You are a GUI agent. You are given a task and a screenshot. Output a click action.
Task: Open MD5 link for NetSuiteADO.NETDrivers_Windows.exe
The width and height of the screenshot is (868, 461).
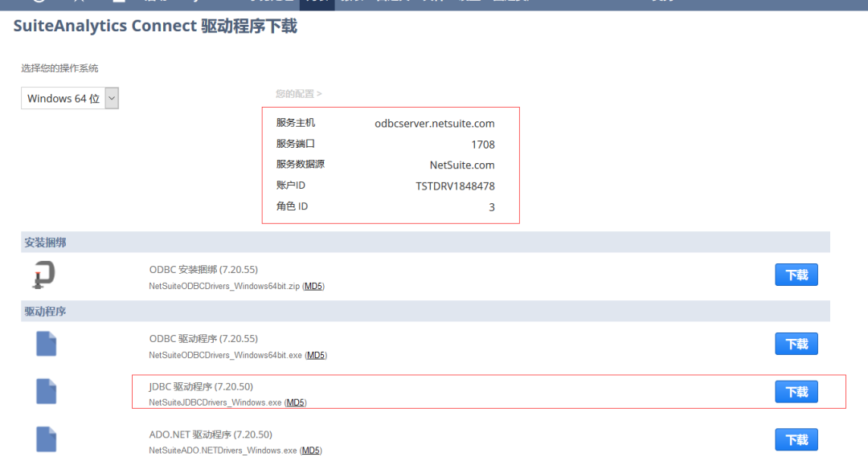coord(310,451)
